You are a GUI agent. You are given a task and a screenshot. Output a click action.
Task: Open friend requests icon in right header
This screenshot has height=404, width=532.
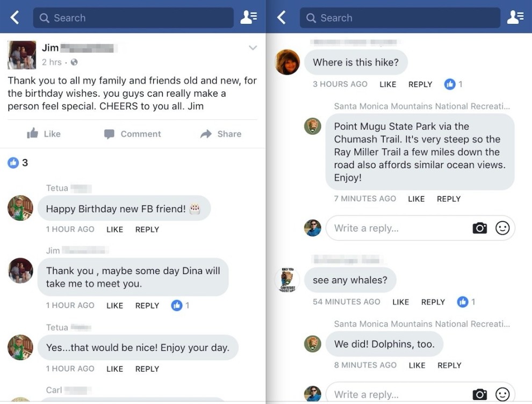[516, 18]
